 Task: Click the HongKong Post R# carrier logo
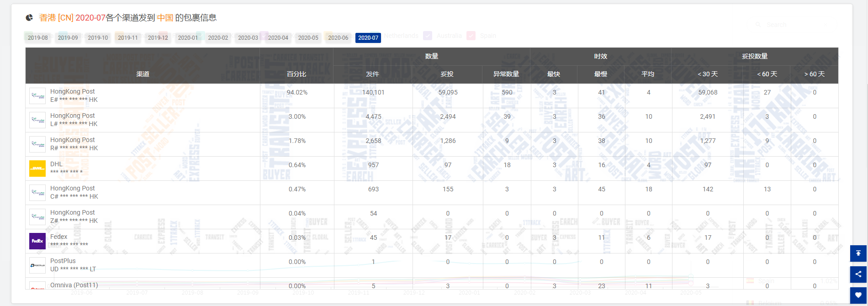pos(37,144)
